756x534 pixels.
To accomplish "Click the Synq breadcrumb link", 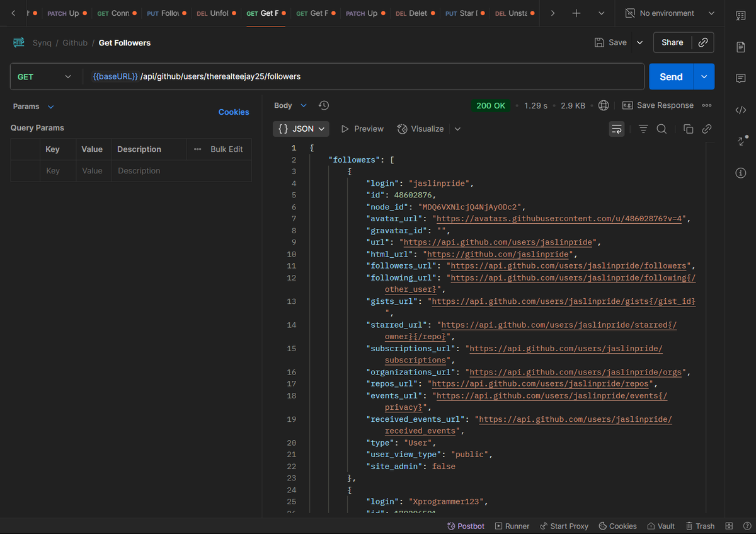I will [x=42, y=43].
